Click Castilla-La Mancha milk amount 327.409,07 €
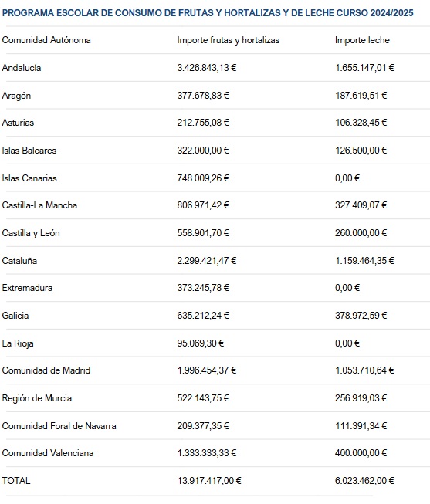 [x=361, y=205]
